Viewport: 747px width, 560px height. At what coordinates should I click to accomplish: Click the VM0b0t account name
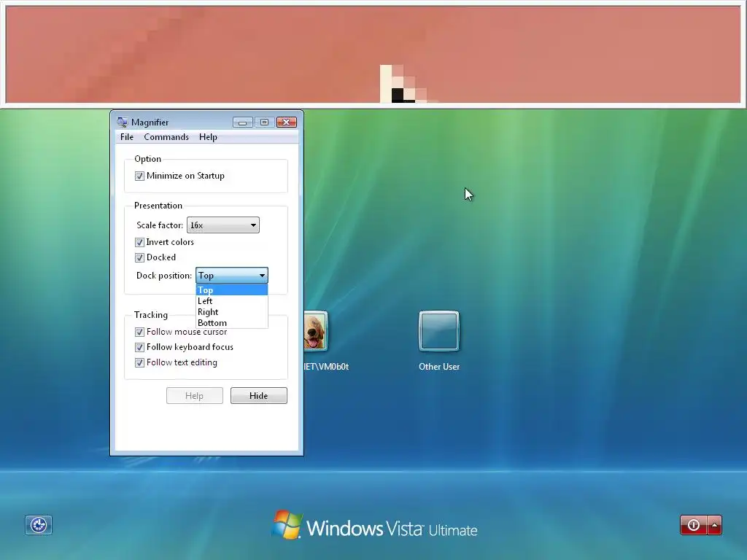pos(326,367)
